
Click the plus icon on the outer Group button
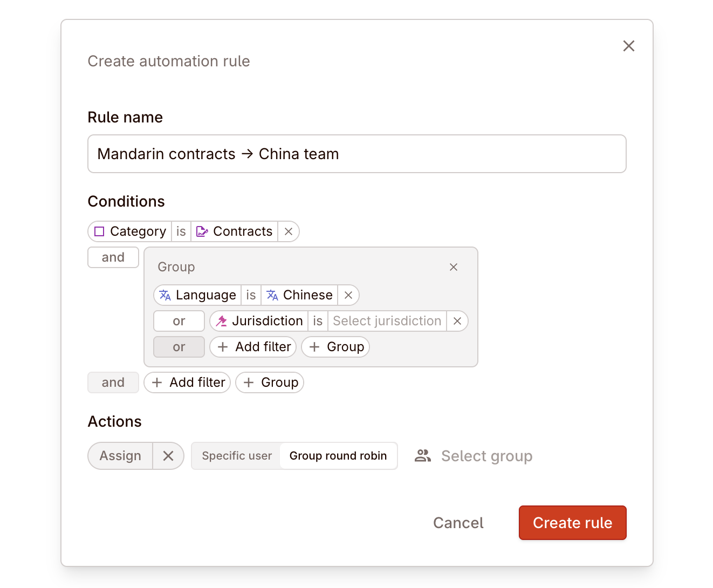[249, 382]
